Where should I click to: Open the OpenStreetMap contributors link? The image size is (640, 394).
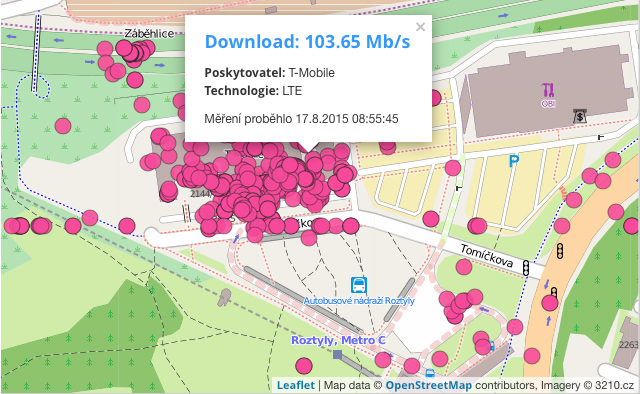[x=429, y=385]
